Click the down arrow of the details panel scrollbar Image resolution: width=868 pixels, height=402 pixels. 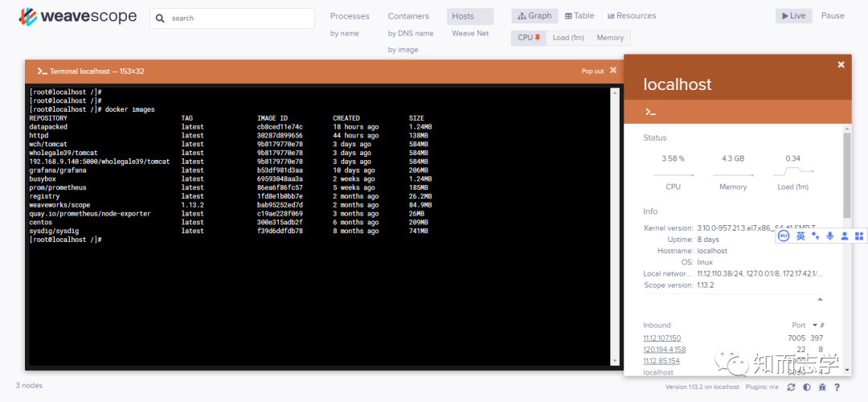(x=847, y=369)
